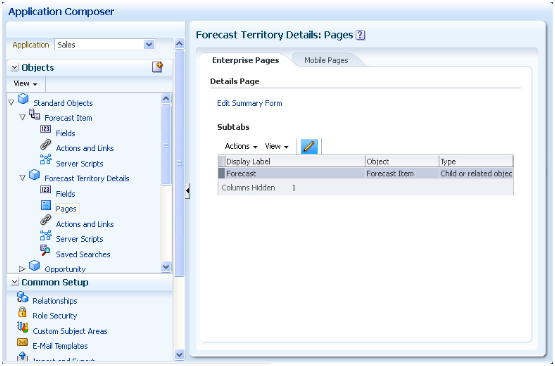Collapse the Forecast Territory Details node
Screen dimensions: 555x366
point(22,178)
